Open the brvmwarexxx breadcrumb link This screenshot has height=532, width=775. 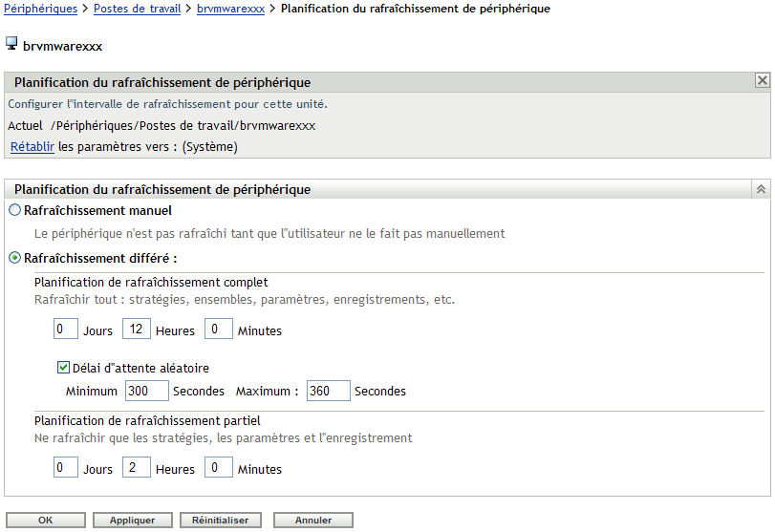tap(229, 9)
